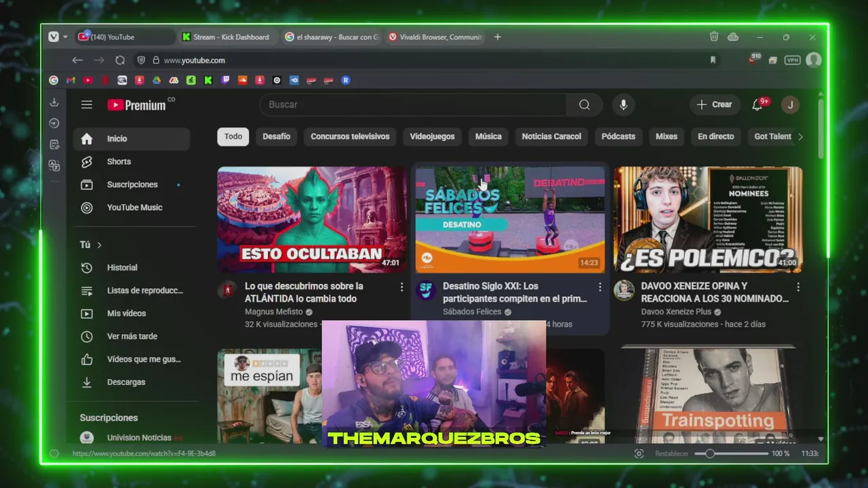Open Ver más tarde in the sidebar
The width and height of the screenshot is (868, 488).
pos(131,336)
